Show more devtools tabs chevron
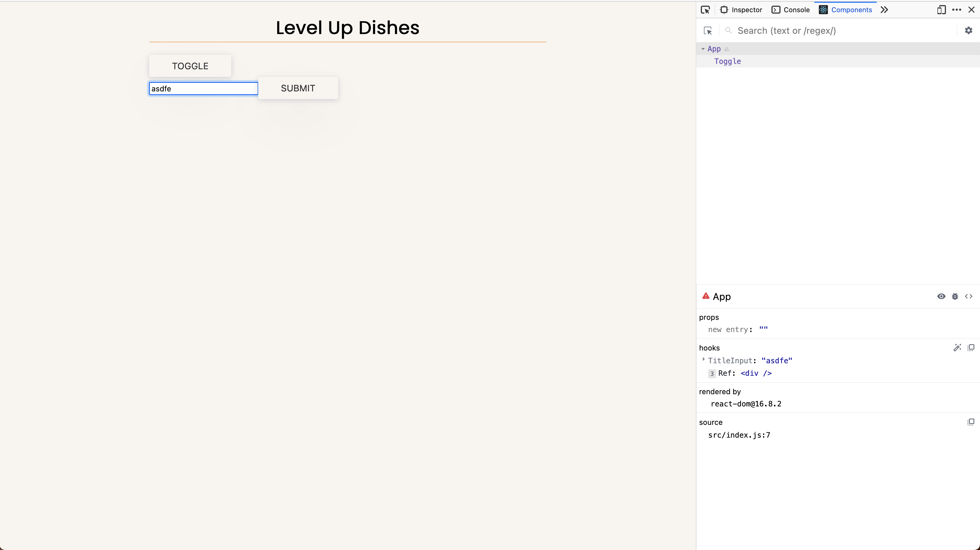The image size is (980, 550). tap(884, 10)
